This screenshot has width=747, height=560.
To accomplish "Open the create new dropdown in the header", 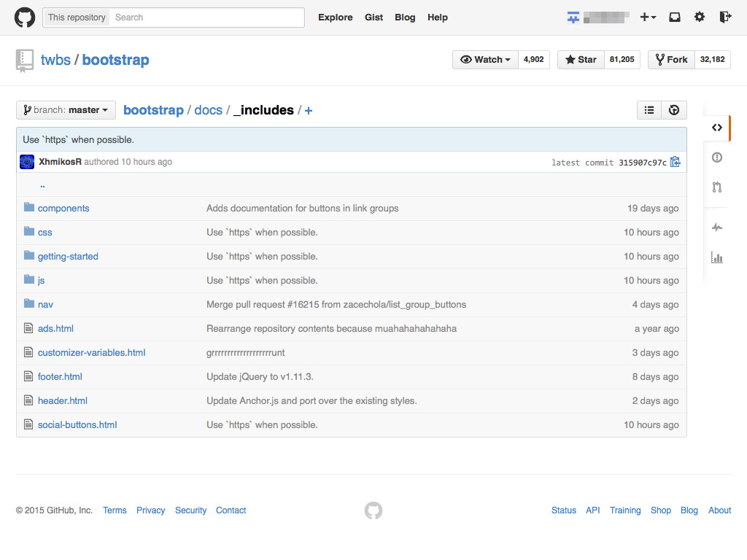I will coord(648,16).
